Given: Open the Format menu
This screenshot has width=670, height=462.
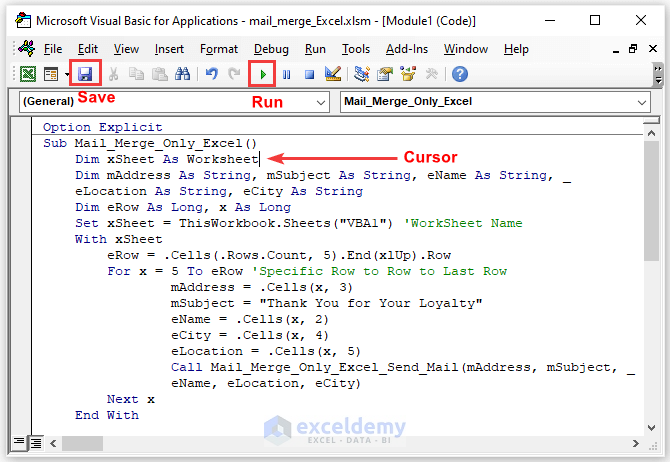Looking at the screenshot, I should click(x=219, y=49).
